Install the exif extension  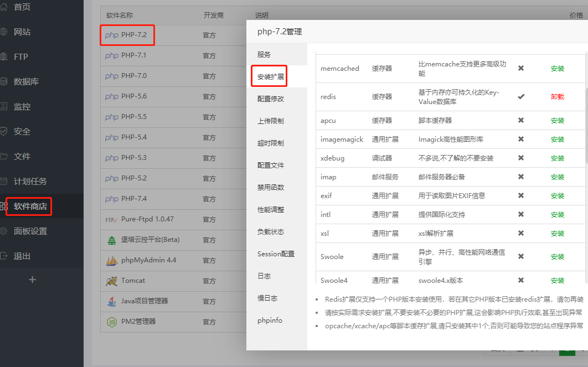click(x=557, y=196)
